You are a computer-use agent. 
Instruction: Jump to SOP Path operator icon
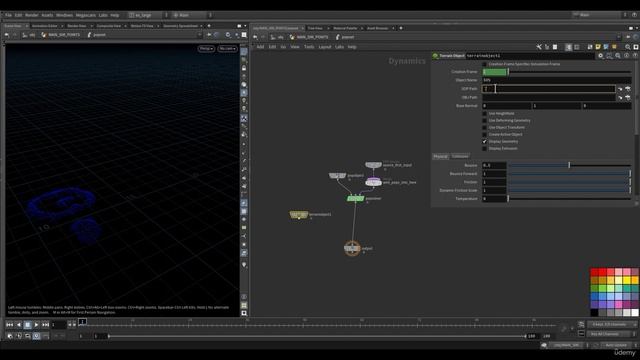click(620, 89)
